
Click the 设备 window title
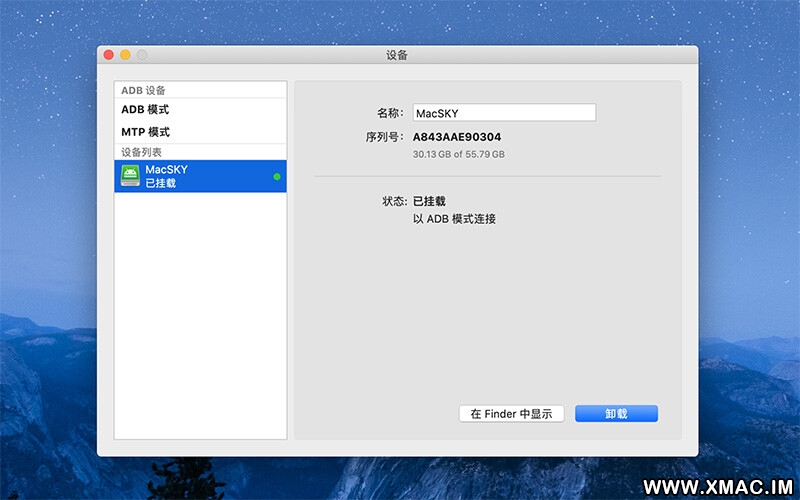(397, 55)
